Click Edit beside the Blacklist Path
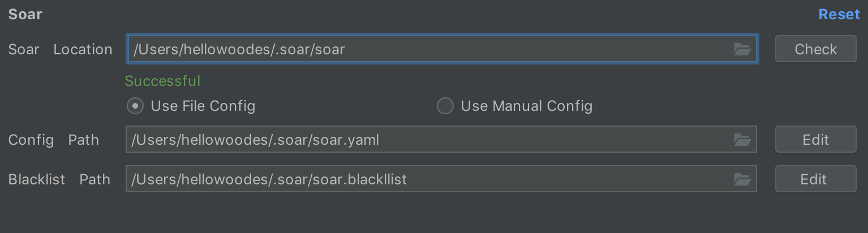This screenshot has height=233, width=868. pyautogui.click(x=815, y=179)
